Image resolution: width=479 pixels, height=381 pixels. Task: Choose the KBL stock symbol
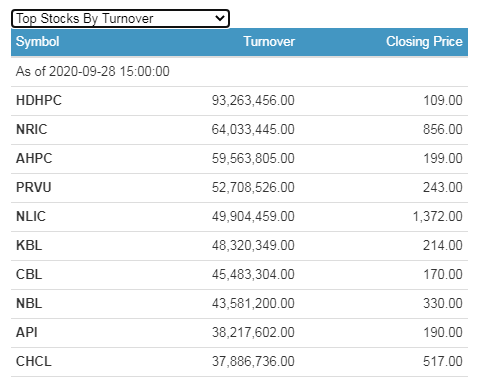point(29,245)
